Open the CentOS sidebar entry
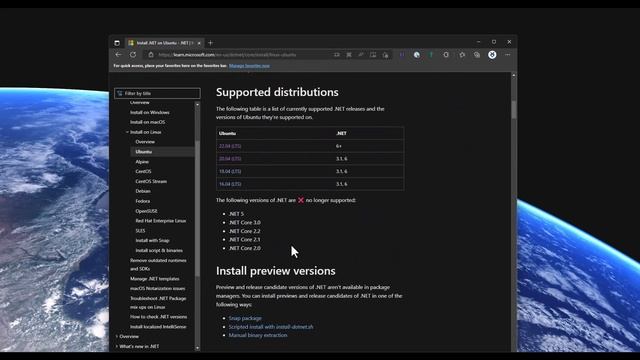Viewport: 640px width, 360px height. (x=143, y=171)
